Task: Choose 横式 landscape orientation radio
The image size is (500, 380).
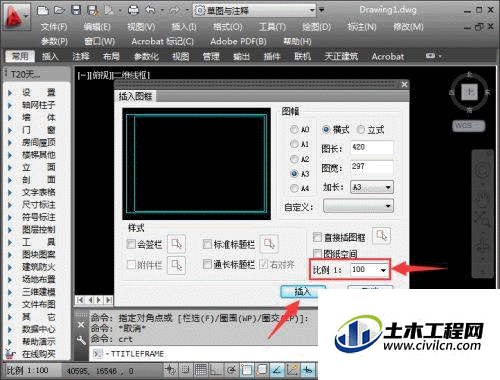Action: pos(326,129)
